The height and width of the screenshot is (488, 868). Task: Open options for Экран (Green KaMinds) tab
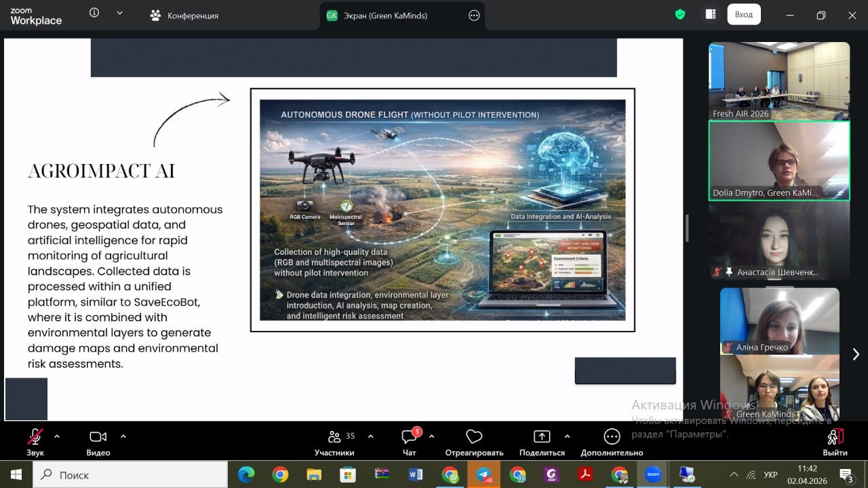coord(474,16)
